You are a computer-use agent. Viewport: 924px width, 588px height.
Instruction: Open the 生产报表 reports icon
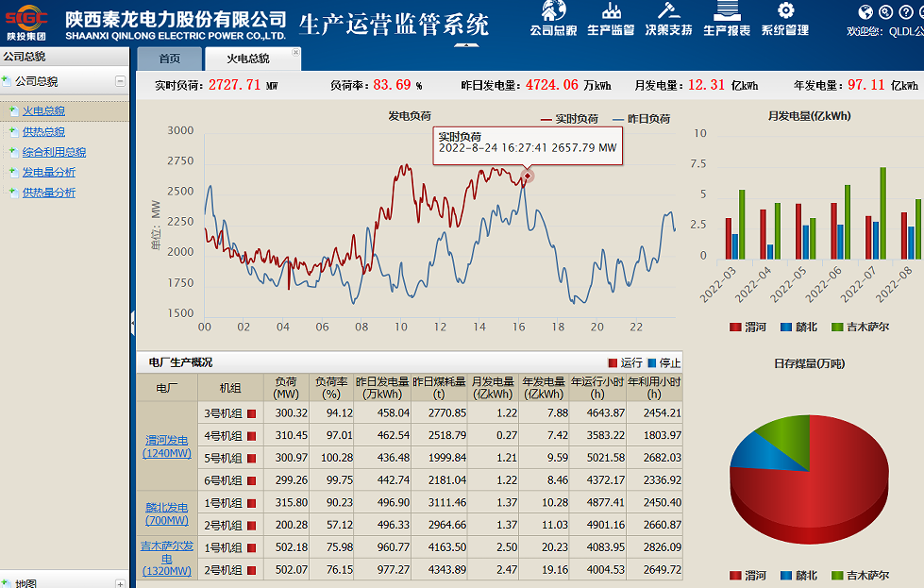click(726, 11)
